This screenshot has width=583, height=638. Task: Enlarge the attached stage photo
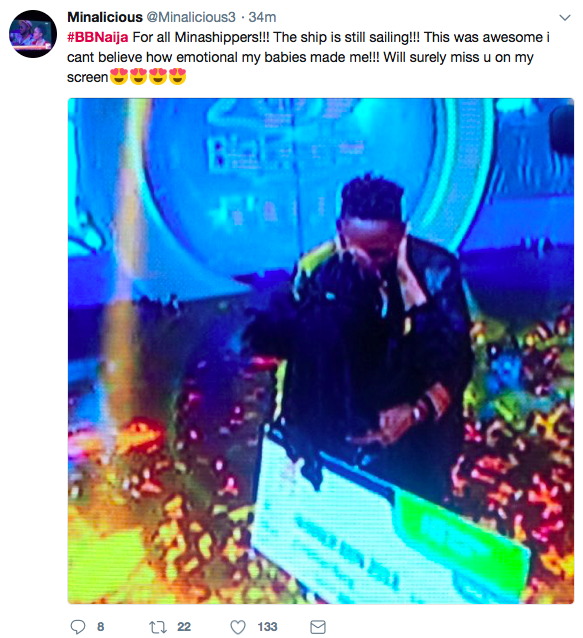click(321, 351)
